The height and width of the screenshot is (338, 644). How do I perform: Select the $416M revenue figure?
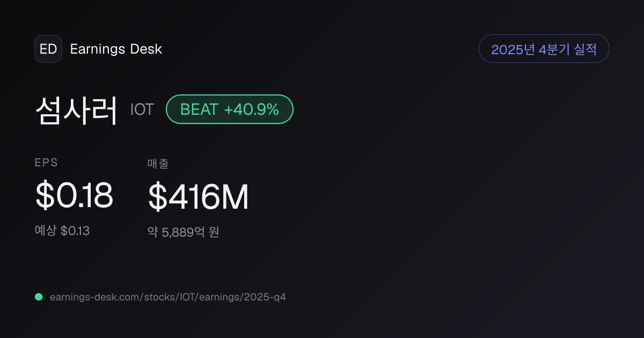(199, 197)
